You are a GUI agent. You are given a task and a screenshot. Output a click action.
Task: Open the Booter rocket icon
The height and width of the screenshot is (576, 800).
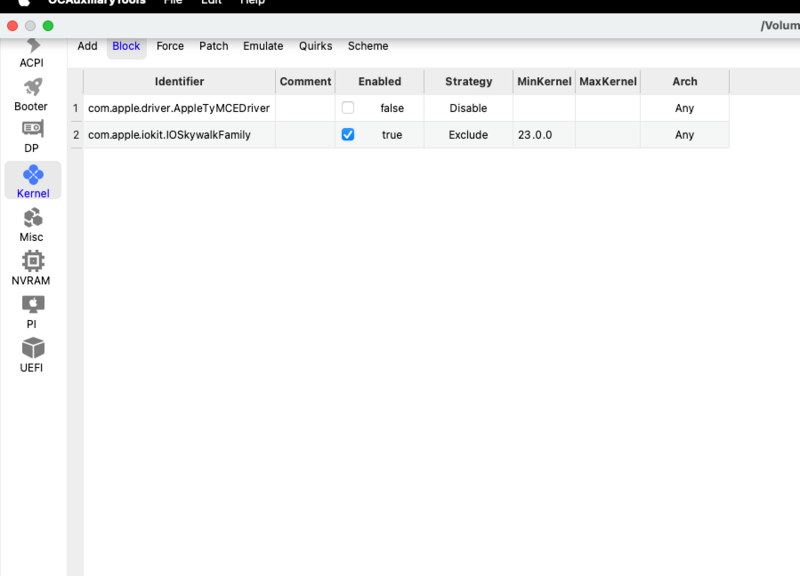pos(33,87)
